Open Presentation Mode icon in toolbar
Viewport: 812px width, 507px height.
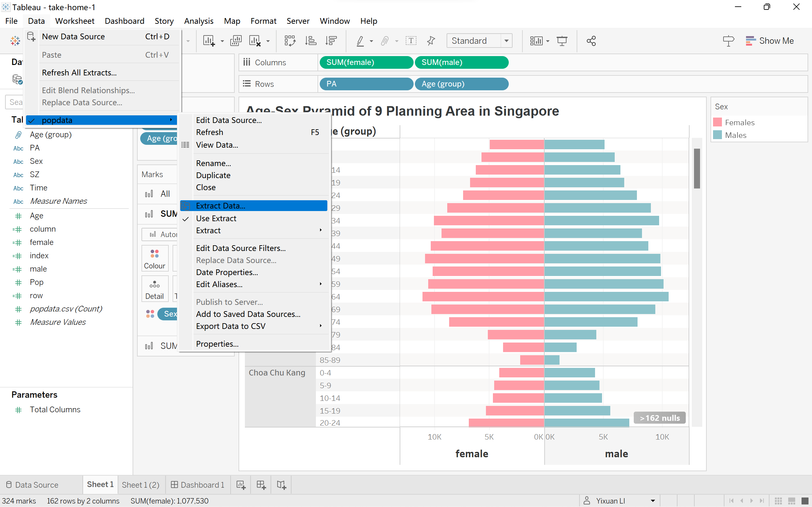(562, 41)
